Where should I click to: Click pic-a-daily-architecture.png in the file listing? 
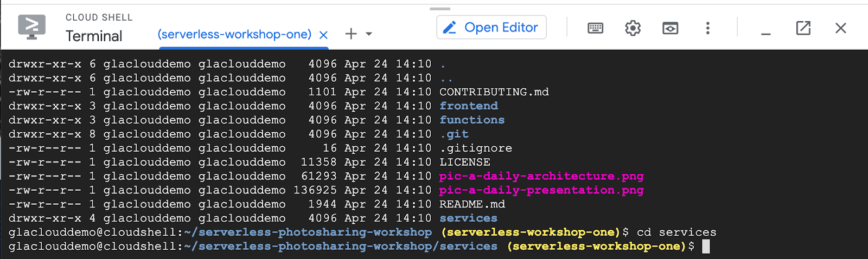[x=541, y=176]
